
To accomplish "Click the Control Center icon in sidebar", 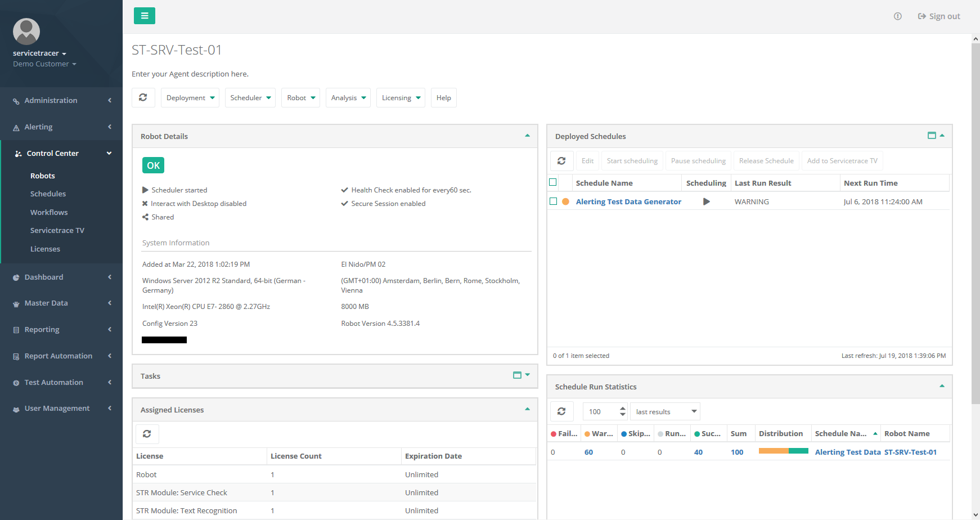I will [x=18, y=154].
